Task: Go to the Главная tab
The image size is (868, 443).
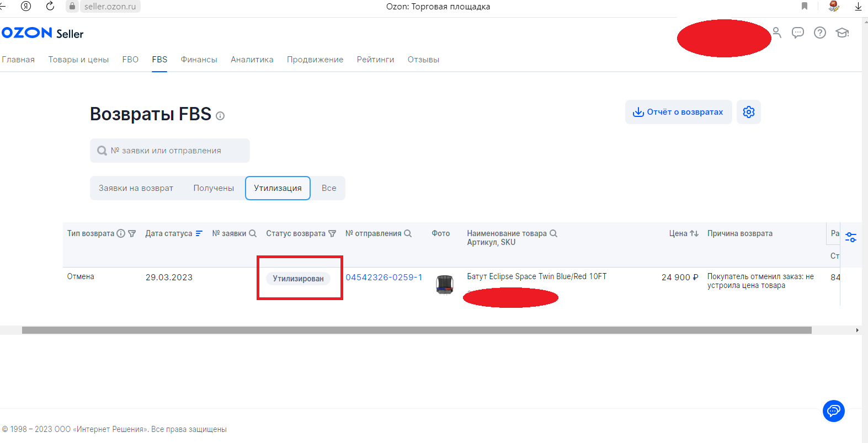Action: tap(18, 60)
